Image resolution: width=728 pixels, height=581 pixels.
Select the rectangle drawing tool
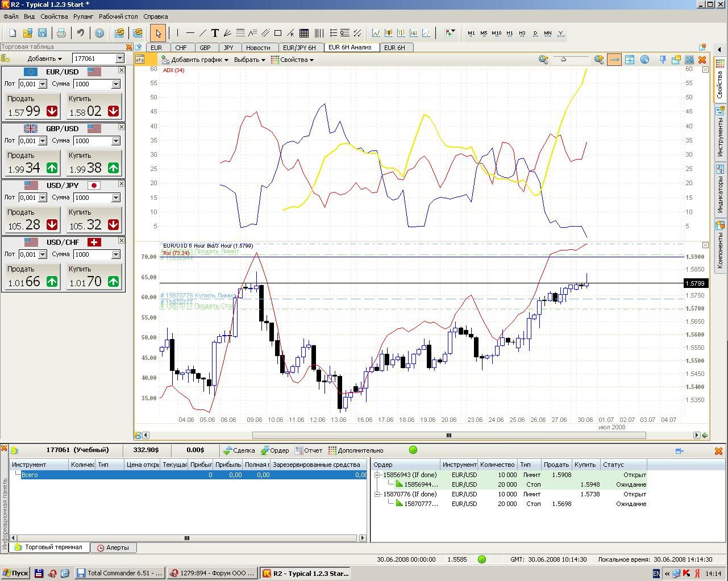point(278,33)
